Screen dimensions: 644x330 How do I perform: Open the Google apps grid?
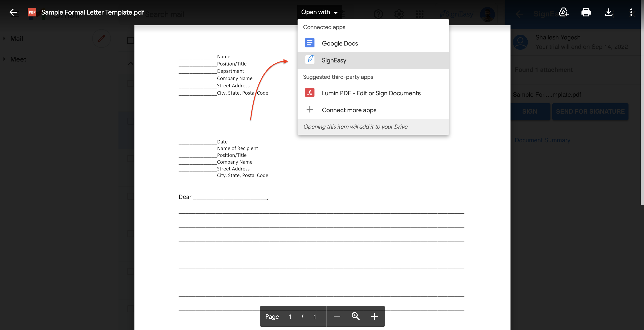pyautogui.click(x=420, y=14)
